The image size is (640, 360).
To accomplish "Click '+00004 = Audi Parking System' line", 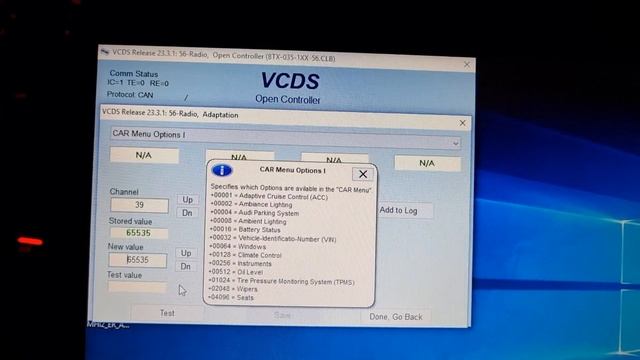I will [254, 213].
